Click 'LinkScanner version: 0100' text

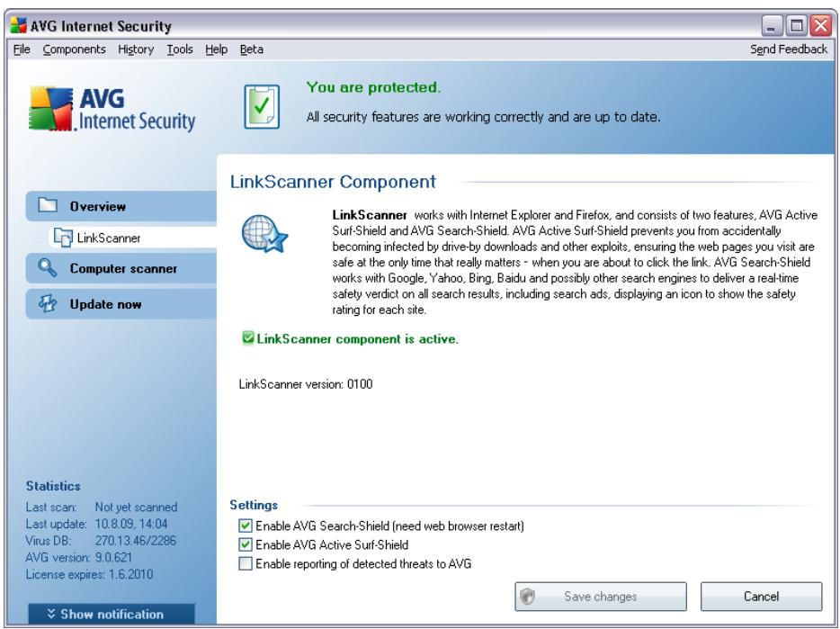306,384
